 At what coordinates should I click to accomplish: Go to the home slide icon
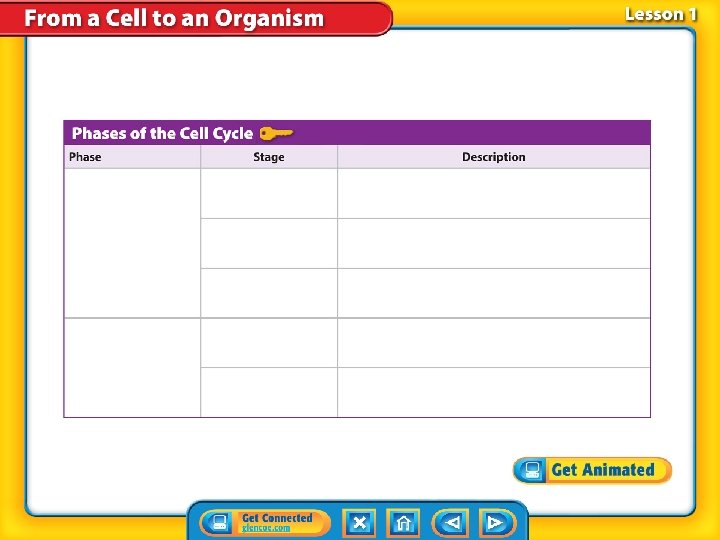click(x=403, y=523)
